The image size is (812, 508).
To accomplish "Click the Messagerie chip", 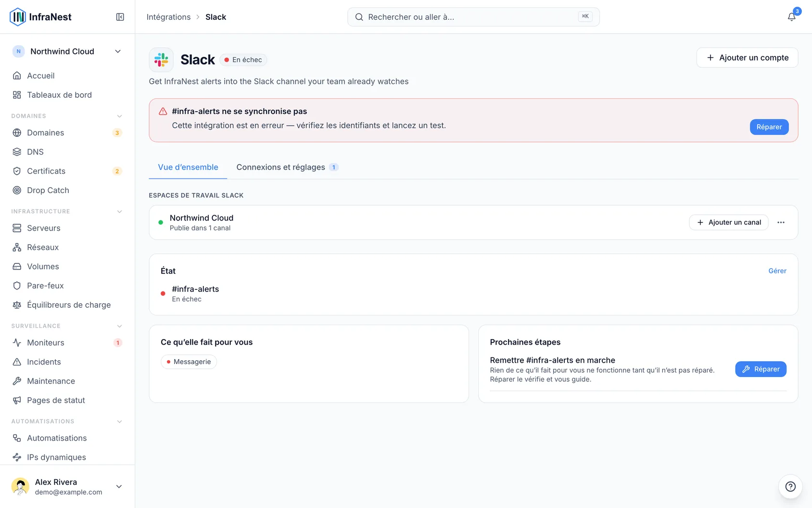I will coord(189,362).
